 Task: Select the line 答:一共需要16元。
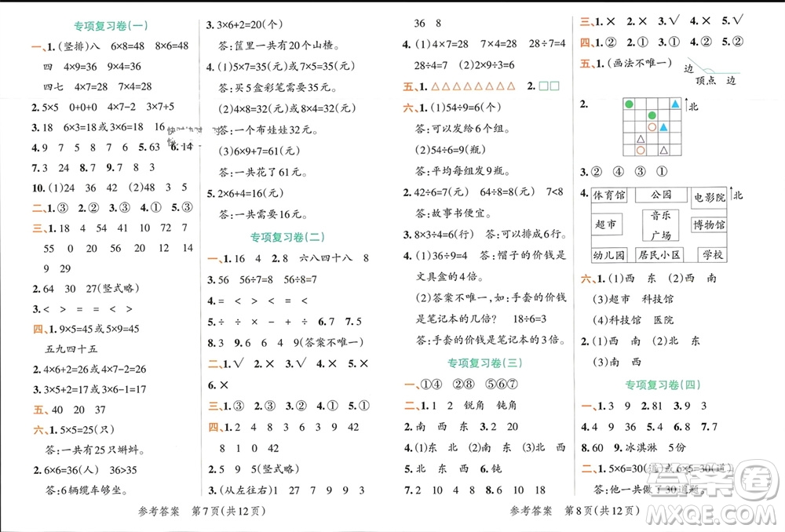[x=263, y=214]
